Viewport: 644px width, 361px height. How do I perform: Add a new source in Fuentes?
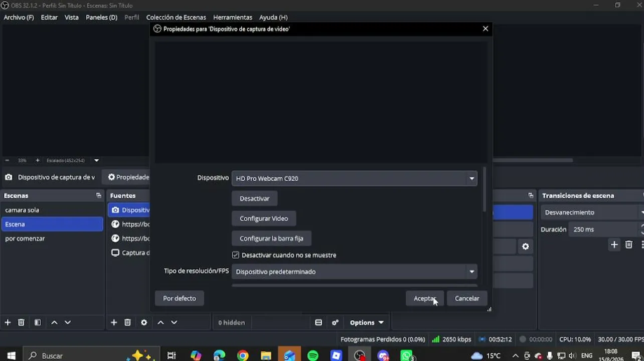click(x=114, y=322)
